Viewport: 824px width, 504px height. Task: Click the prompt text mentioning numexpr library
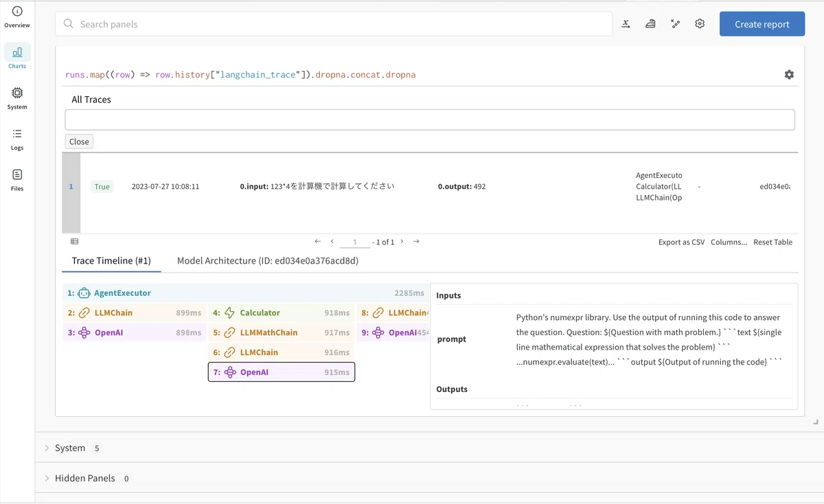tap(650, 339)
